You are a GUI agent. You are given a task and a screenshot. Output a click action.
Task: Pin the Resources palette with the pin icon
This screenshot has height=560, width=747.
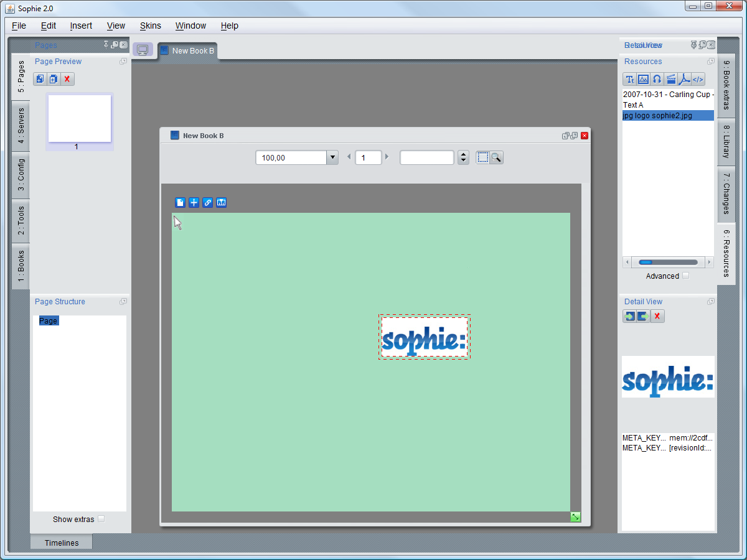693,44
